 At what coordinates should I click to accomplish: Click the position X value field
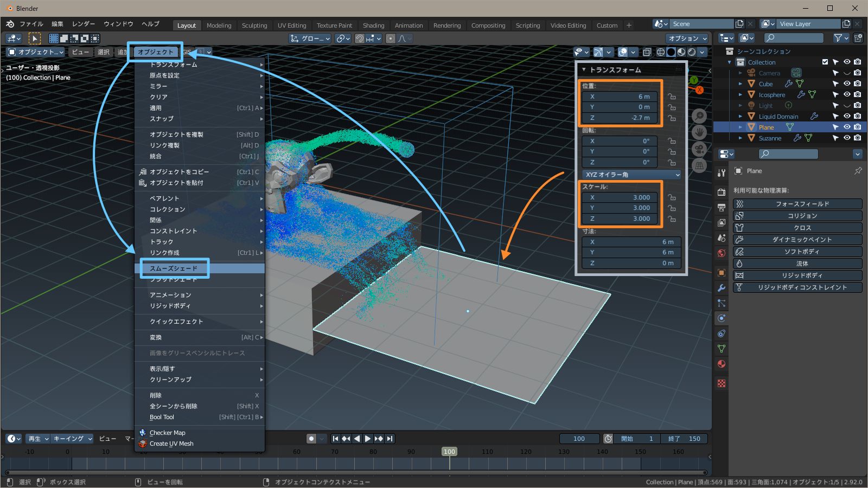(x=620, y=97)
